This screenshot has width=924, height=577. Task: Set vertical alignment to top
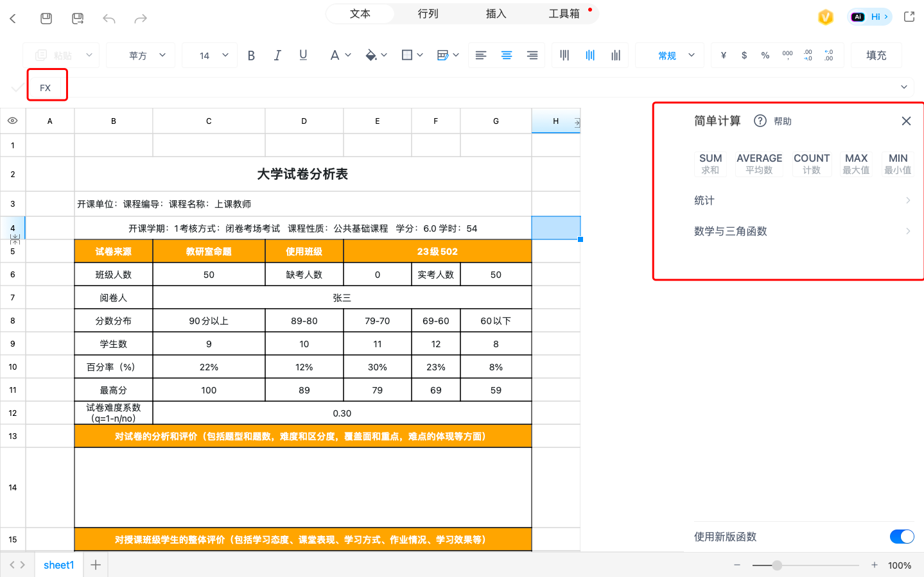[x=564, y=56]
